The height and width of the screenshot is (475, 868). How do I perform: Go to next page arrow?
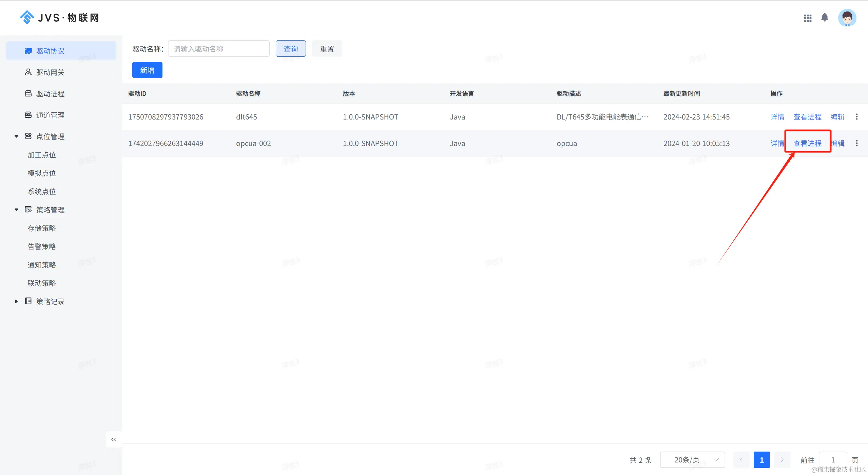[x=782, y=460]
